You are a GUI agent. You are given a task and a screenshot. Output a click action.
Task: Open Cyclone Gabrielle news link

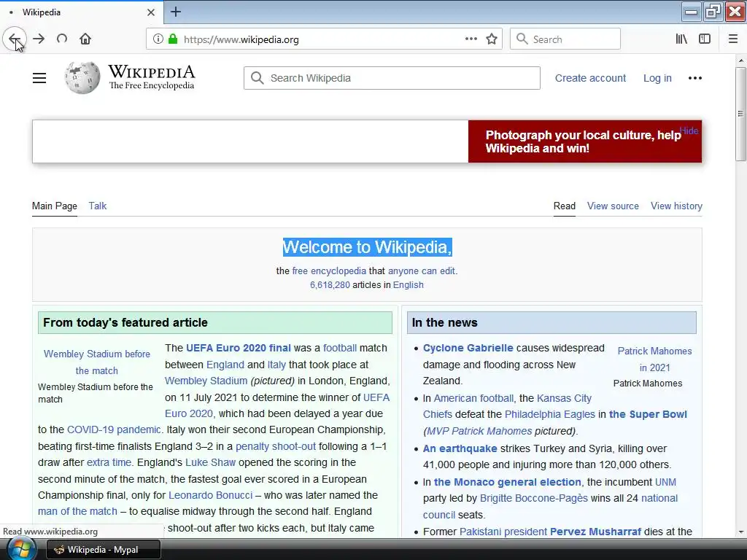[x=468, y=348]
